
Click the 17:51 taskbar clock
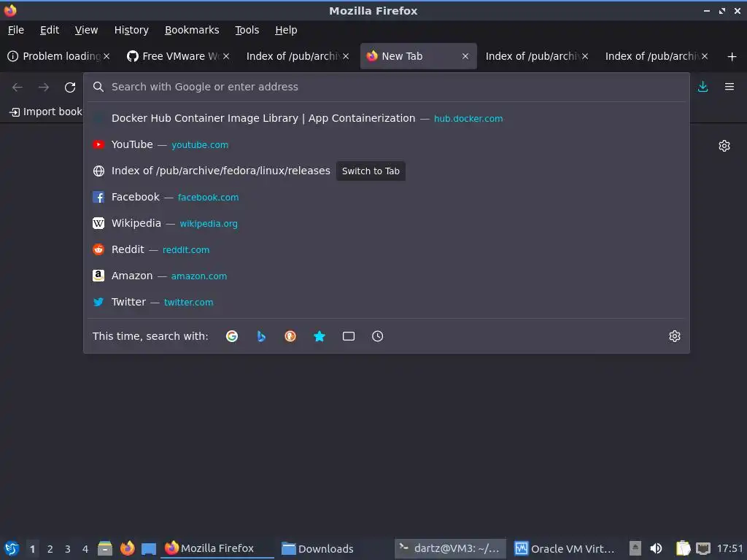pyautogui.click(x=729, y=548)
